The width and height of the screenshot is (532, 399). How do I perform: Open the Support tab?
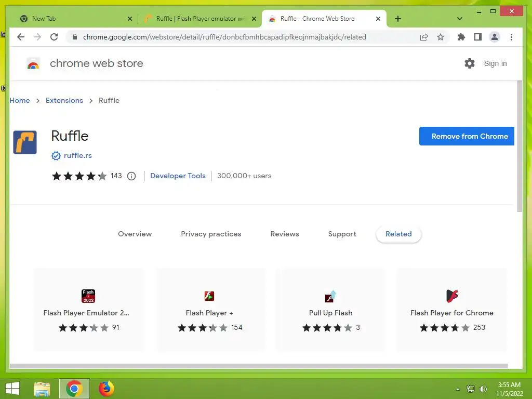click(x=342, y=234)
